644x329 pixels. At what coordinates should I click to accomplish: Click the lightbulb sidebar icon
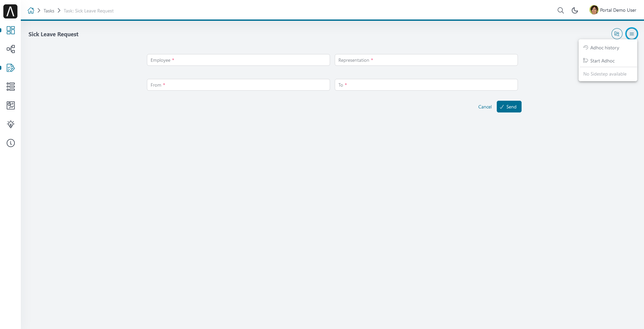(11, 124)
